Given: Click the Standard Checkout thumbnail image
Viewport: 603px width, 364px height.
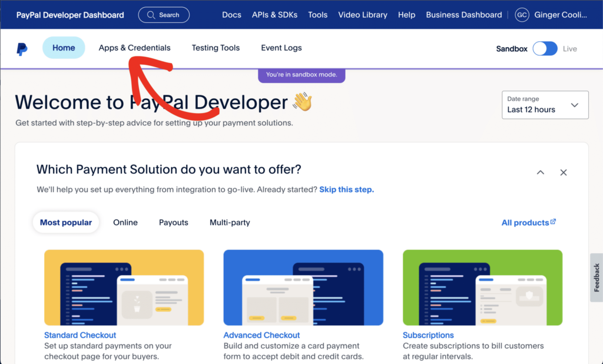Looking at the screenshot, I should coord(124,287).
